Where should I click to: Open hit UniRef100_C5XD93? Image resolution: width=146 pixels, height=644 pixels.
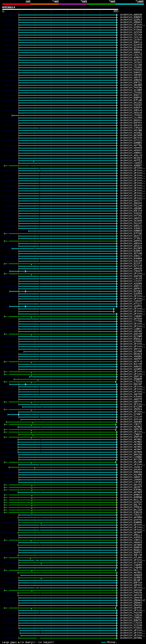[131, 115]
